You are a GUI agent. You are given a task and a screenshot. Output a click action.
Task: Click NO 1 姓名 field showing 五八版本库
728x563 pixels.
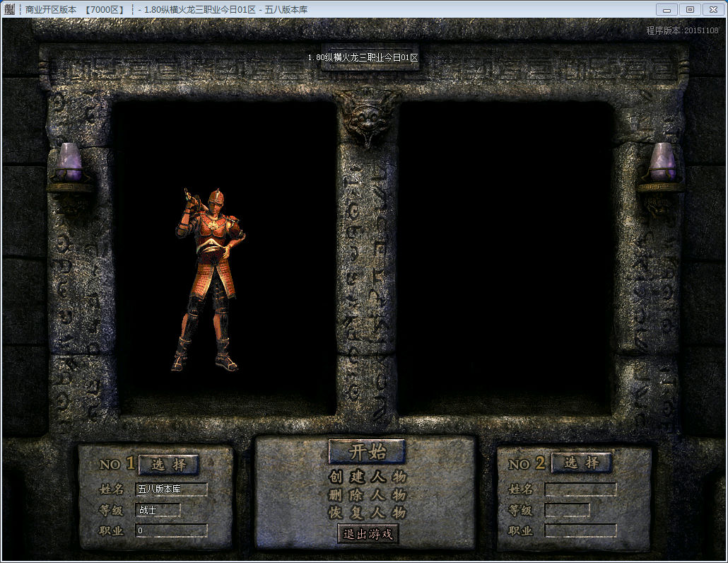[171, 489]
